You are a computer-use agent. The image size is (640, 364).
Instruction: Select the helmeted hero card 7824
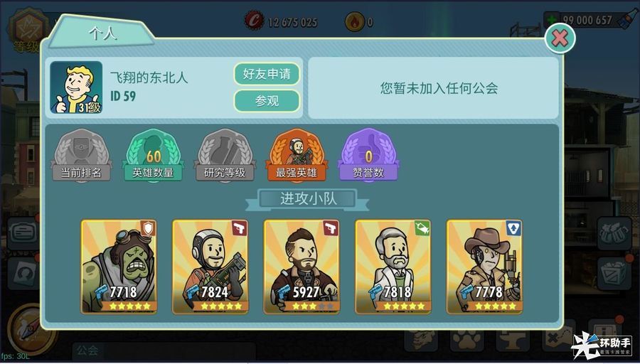pyautogui.click(x=210, y=267)
